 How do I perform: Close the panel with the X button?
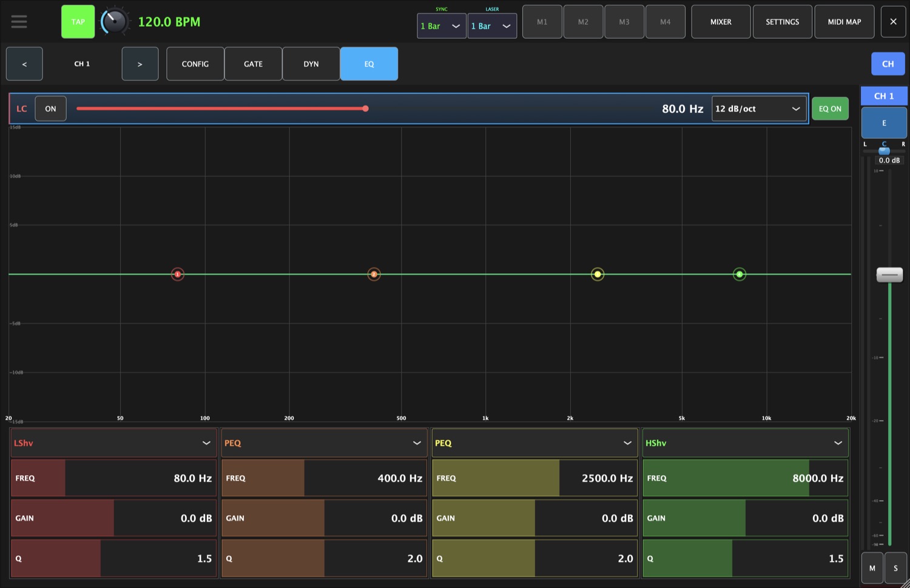pos(893,22)
